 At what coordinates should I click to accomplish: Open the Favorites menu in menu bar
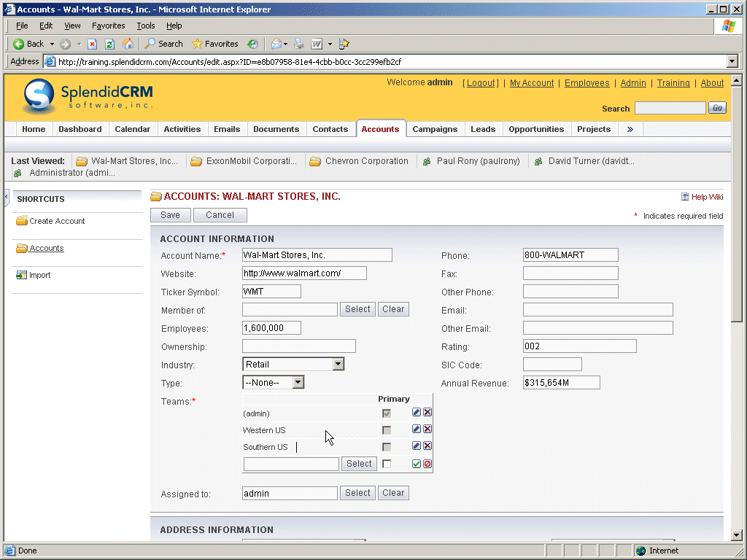108,26
